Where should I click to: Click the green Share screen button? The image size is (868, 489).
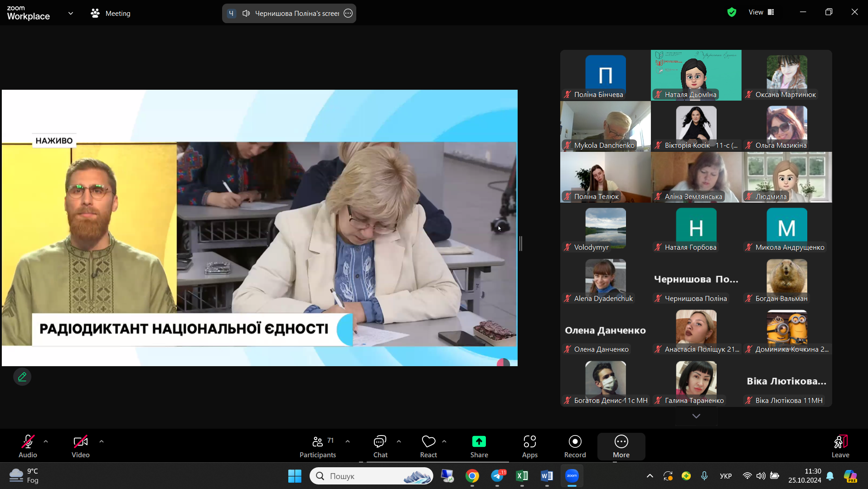click(x=479, y=446)
